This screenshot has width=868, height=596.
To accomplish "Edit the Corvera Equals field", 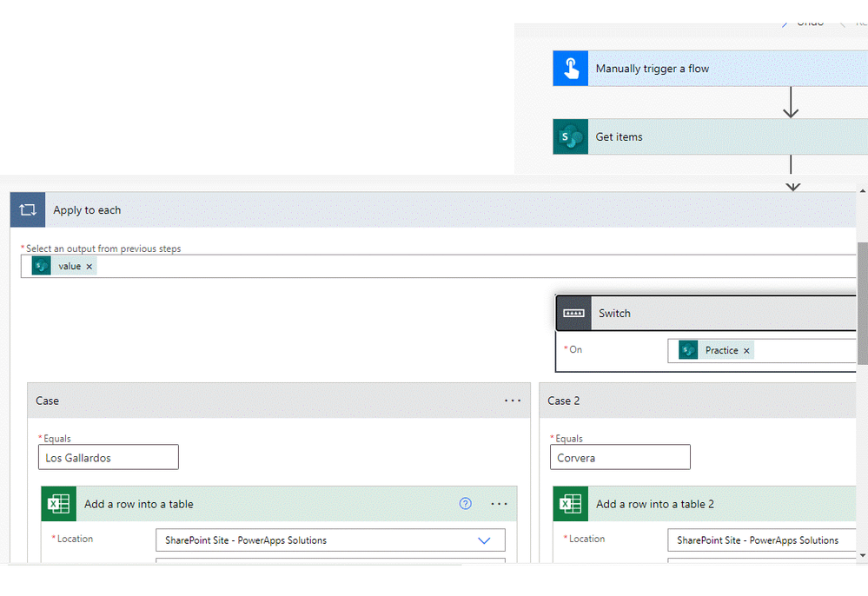I will coord(620,457).
